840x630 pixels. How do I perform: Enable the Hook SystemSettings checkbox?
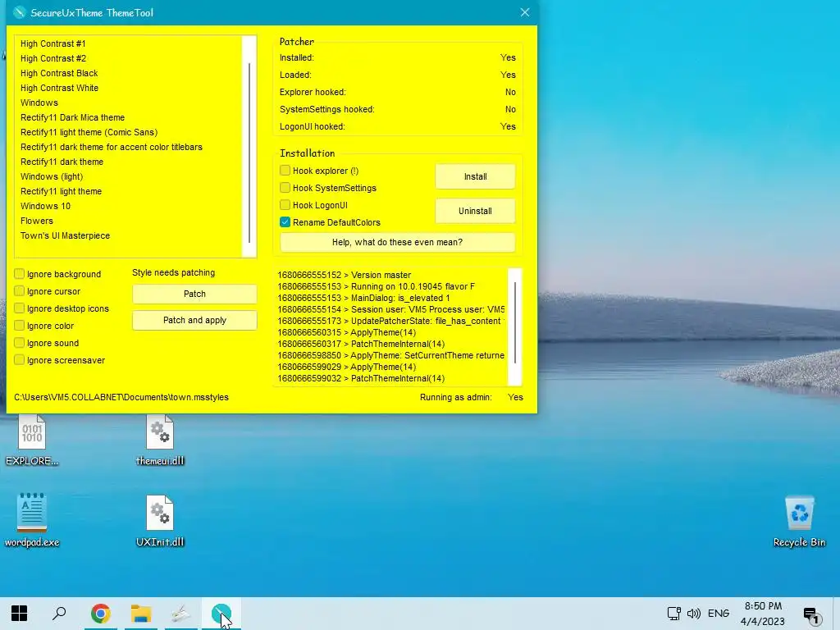click(285, 188)
